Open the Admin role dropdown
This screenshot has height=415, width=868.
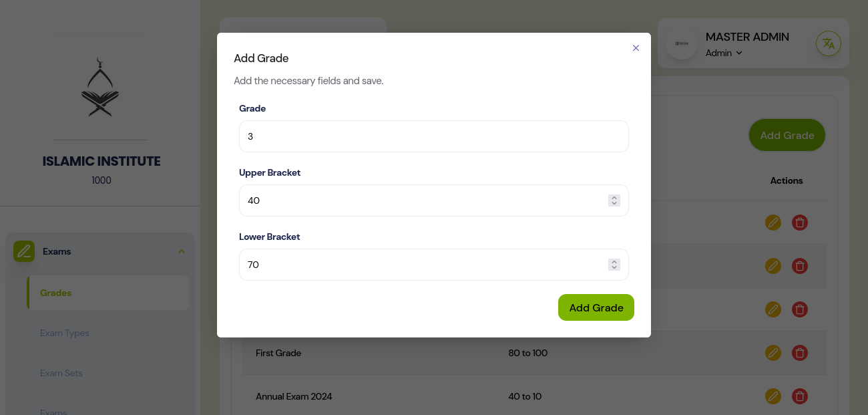pyautogui.click(x=724, y=53)
